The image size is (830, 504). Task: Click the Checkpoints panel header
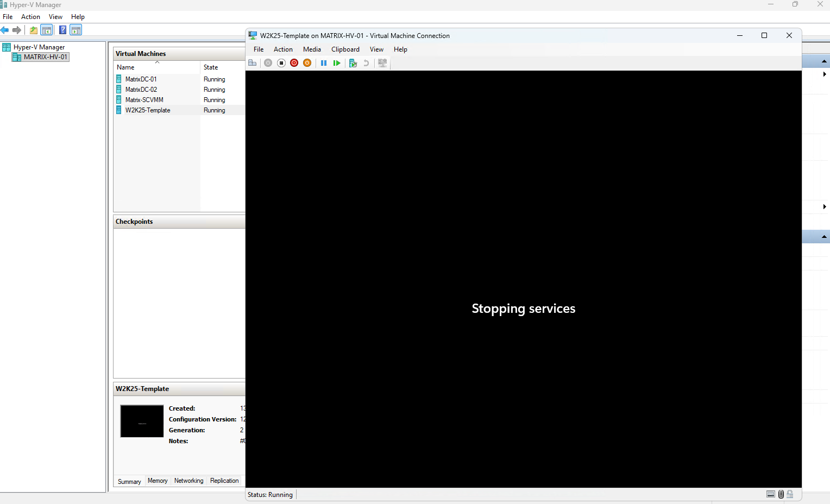[x=179, y=222]
